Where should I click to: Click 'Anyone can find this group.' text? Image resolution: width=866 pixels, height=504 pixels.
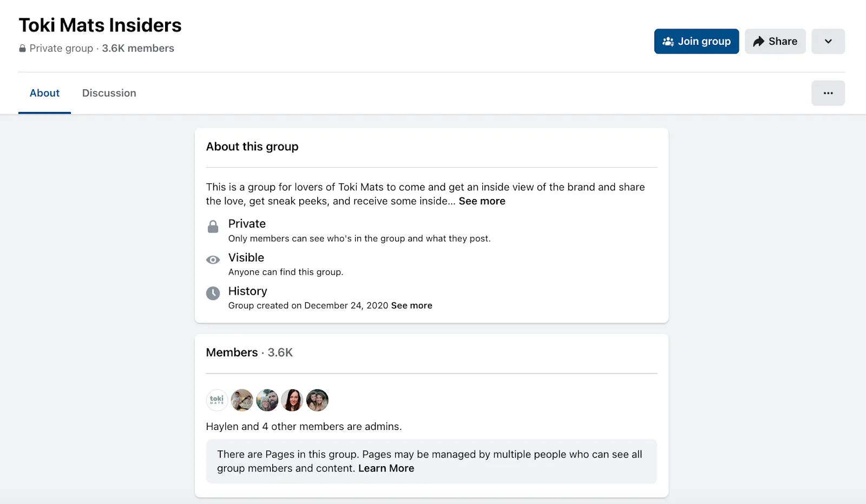pos(286,272)
